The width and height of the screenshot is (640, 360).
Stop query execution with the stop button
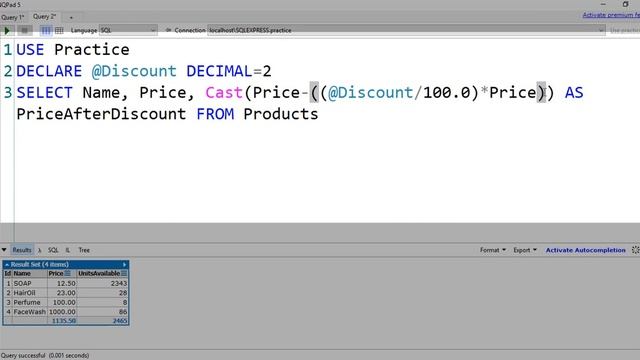click(24, 30)
